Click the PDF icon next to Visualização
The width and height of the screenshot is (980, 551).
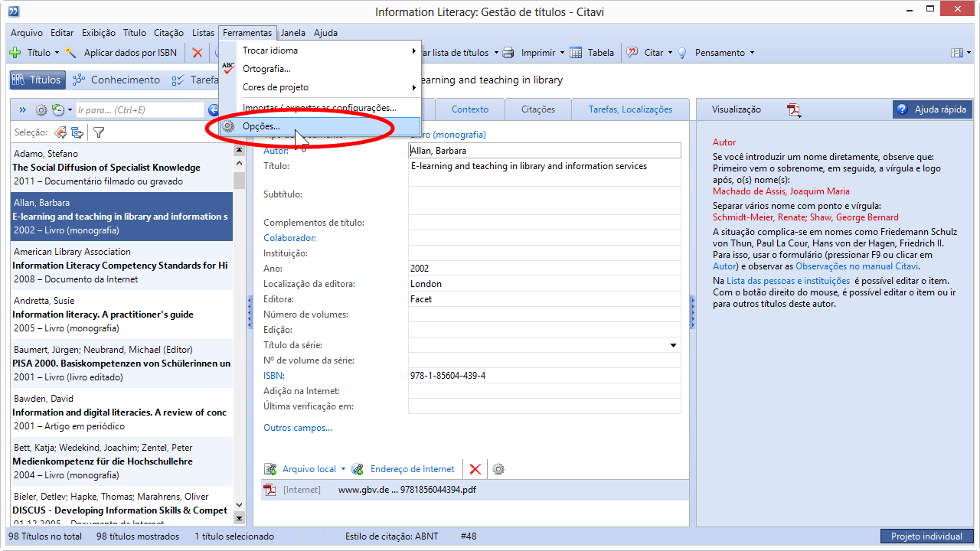(794, 110)
